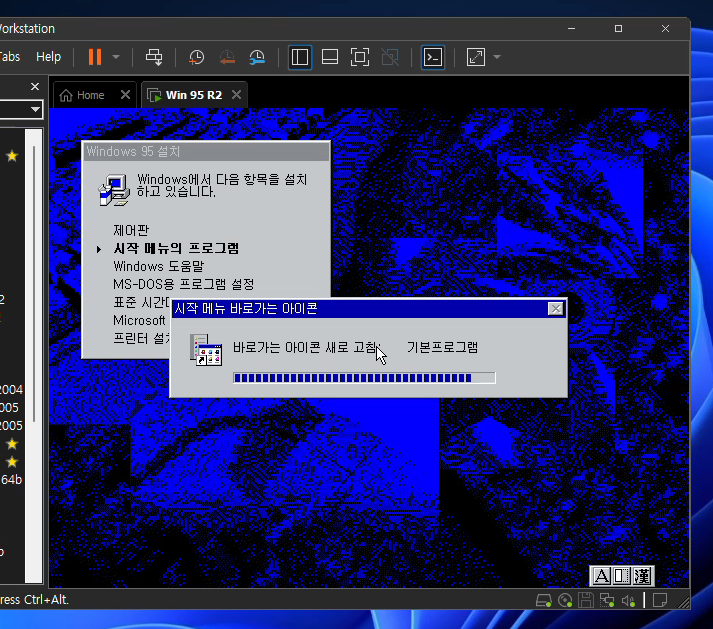The height and width of the screenshot is (629, 713).
Task: Click the stretch guest display icon
Action: click(x=476, y=57)
